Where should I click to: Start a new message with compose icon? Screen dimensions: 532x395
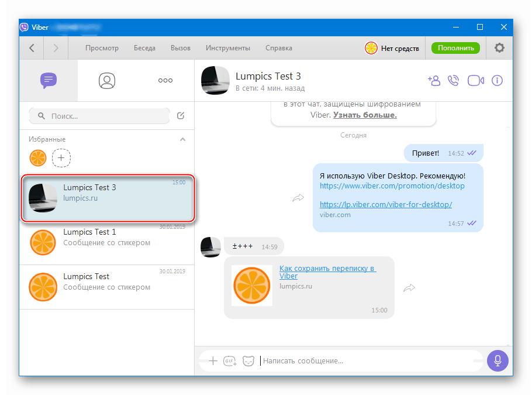(181, 116)
